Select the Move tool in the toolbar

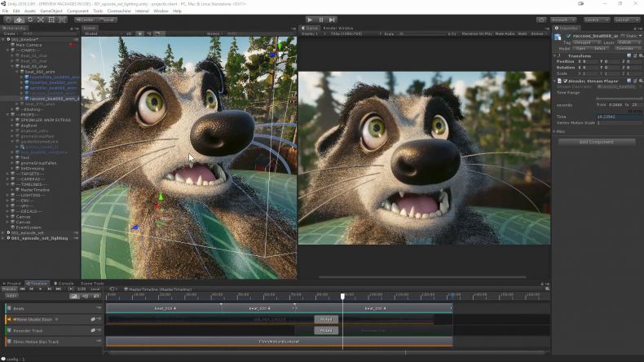[19, 20]
